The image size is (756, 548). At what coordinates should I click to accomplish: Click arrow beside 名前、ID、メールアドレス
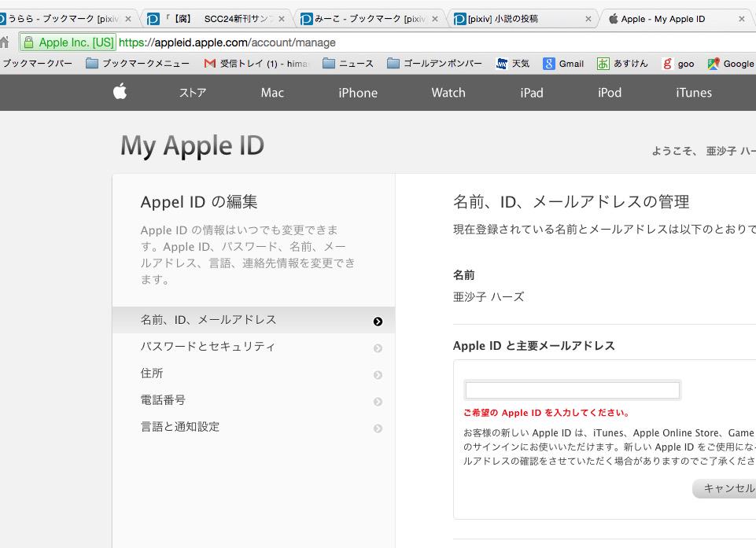tap(378, 322)
